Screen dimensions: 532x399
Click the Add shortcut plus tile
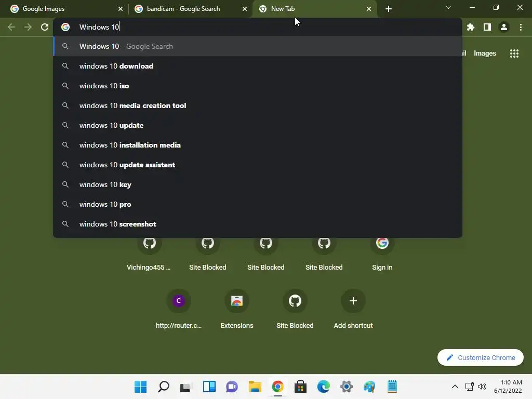(x=353, y=309)
